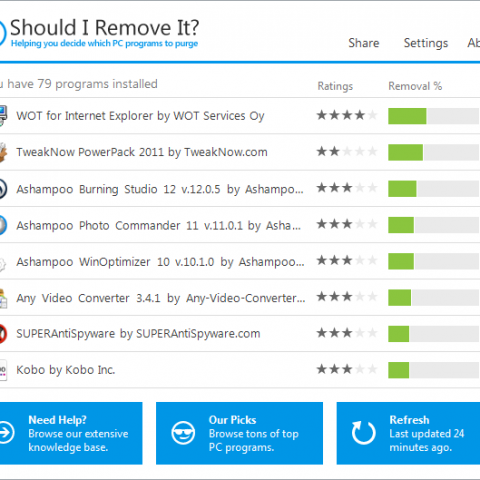The image size is (480, 480).
Task: Select Any Video Converter 3.4.1 entry
Action: [240, 297]
